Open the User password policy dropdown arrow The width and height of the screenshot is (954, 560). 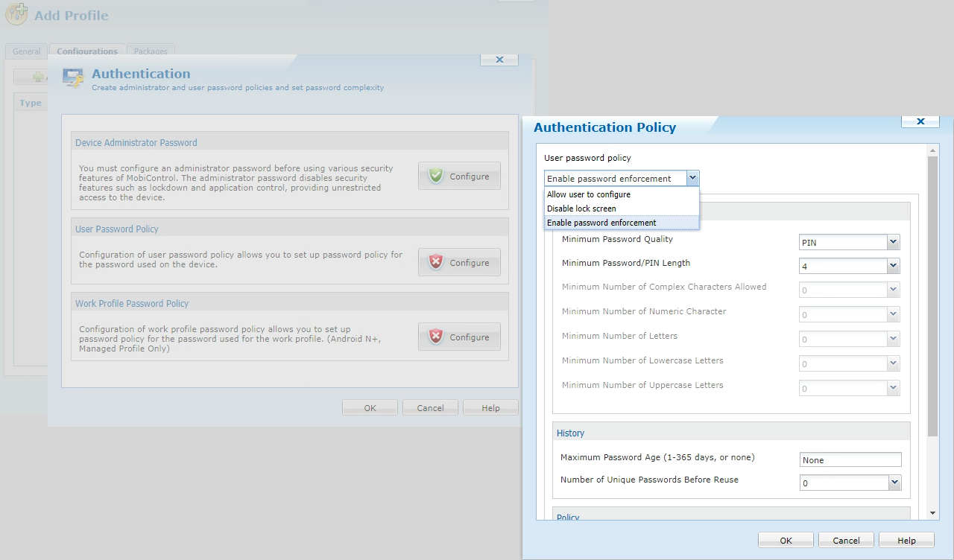pos(692,178)
